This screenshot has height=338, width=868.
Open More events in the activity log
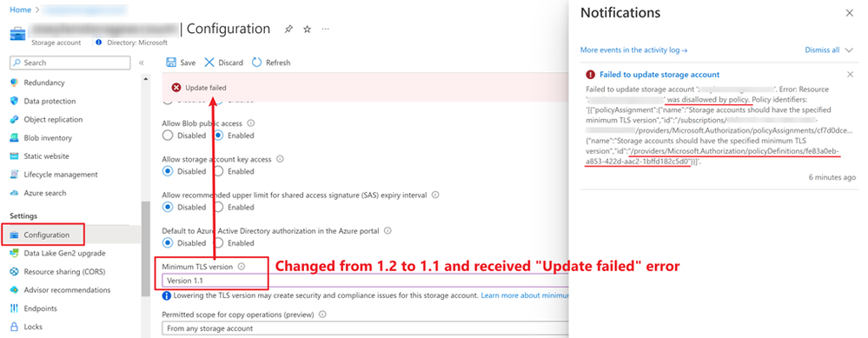(633, 50)
